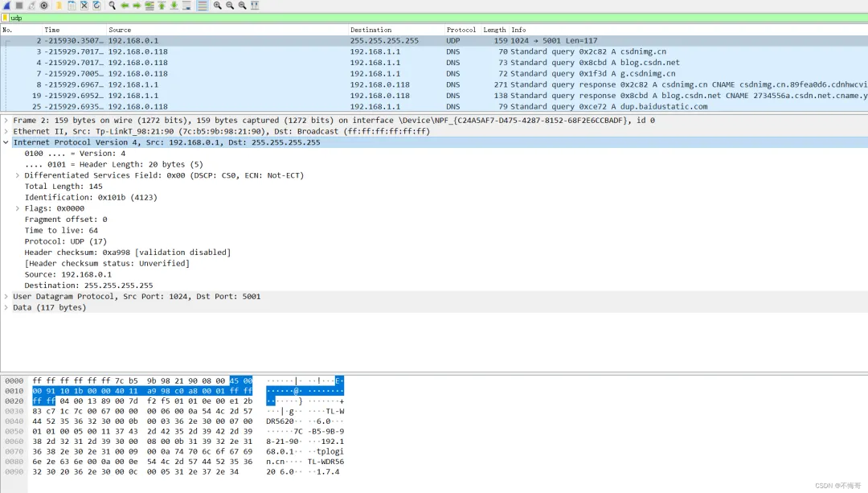Viewport: 868px width, 493px height.
Task: Collapse Internet Protocol Version 4 section
Action: tap(6, 142)
